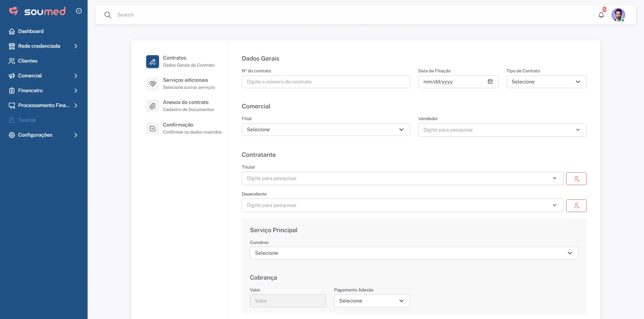Click the Rede credenciada store icon
The width and height of the screenshot is (644, 319).
click(12, 46)
